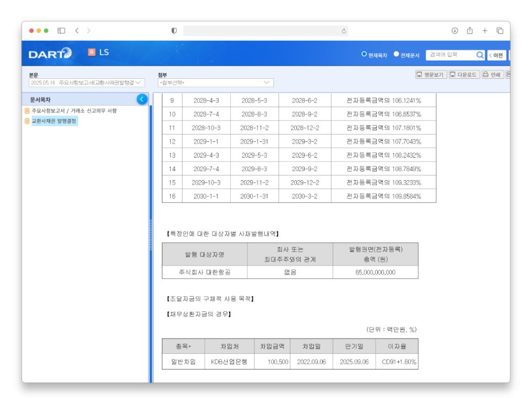Image resolution: width=532 pixels, height=398 pixels.
Task: Open the 본문 document dropdown
Action: (86, 83)
